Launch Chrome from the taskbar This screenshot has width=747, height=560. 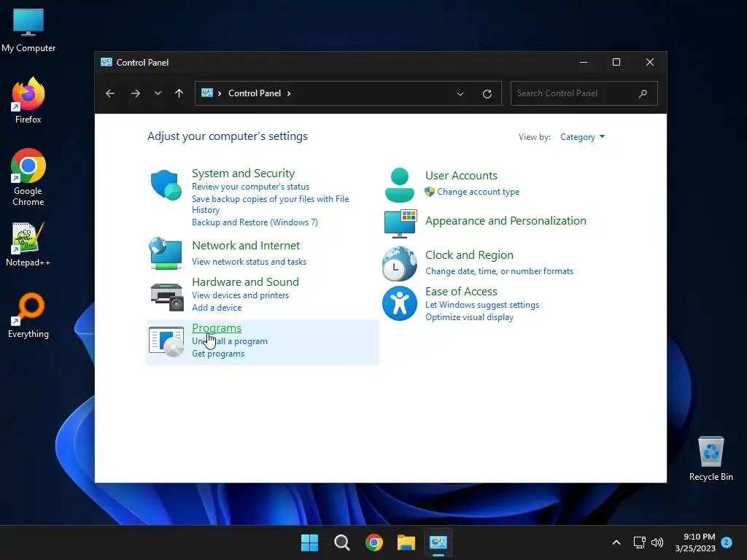point(374,542)
